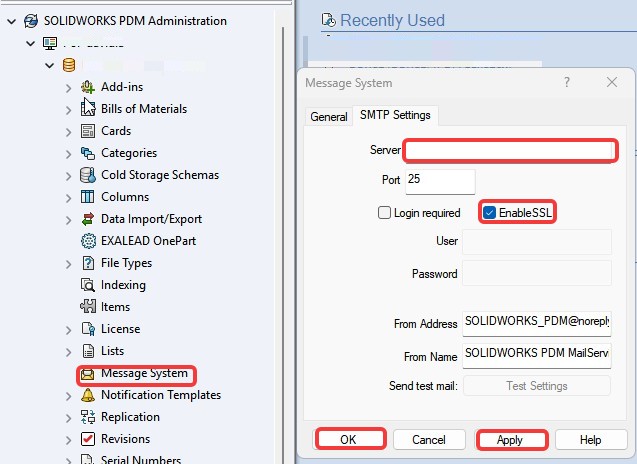Click the Lists document icon

pos(88,351)
